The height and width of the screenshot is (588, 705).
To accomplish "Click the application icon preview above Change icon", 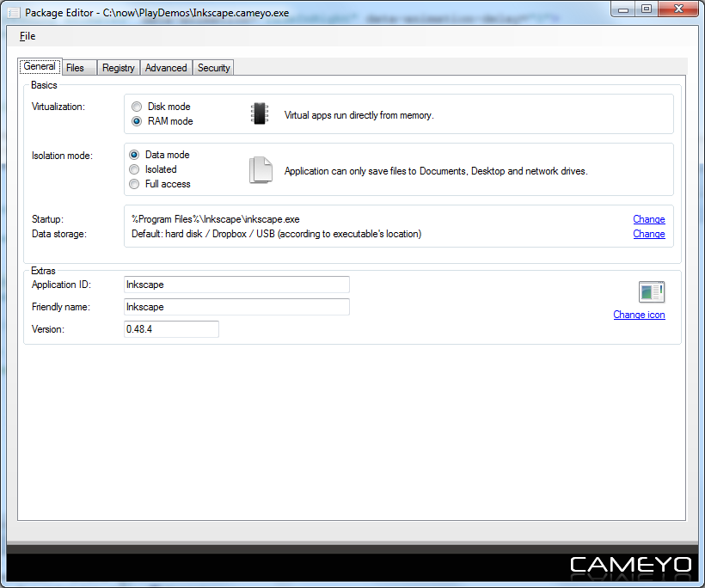I will point(652,292).
